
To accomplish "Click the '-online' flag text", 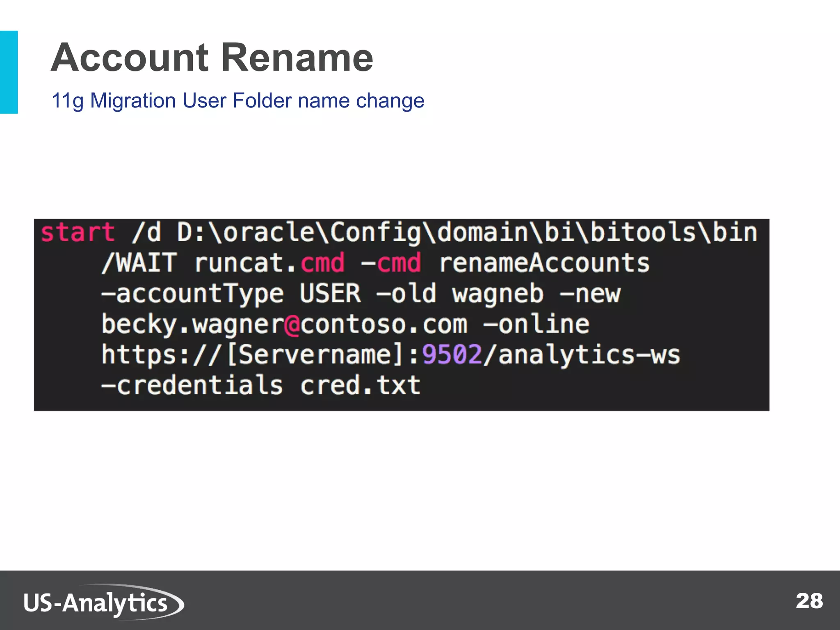I will click(x=536, y=324).
